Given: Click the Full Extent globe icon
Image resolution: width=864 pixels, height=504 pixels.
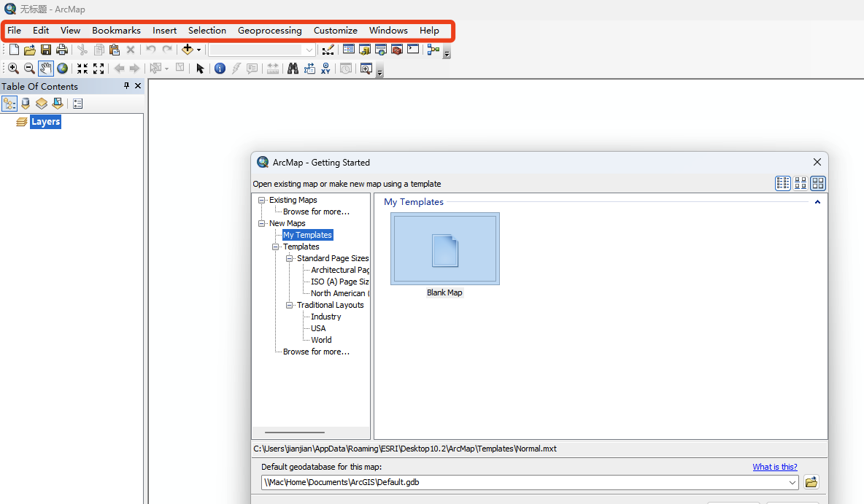Looking at the screenshot, I should (x=62, y=69).
